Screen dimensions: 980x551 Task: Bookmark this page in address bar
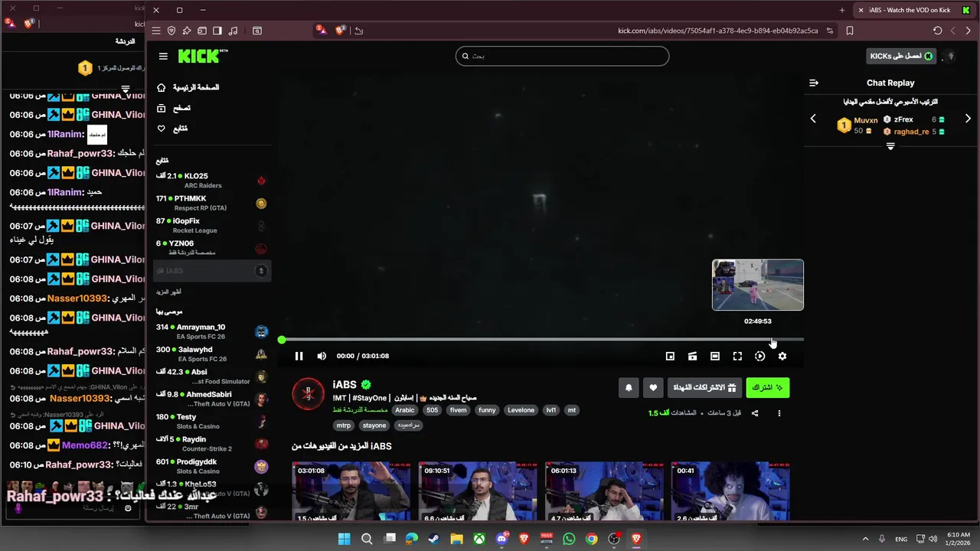click(x=850, y=31)
